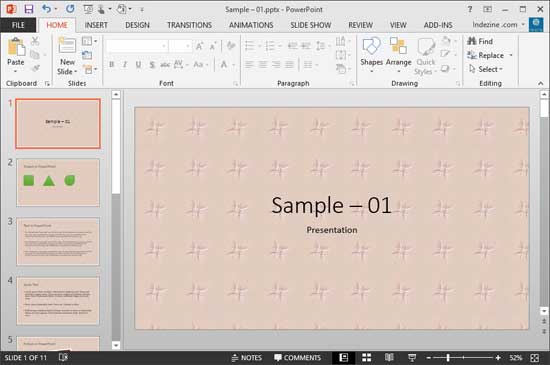Click the Clear All Formatting icon
Viewport: 550px width, 365px height.
pos(231,46)
